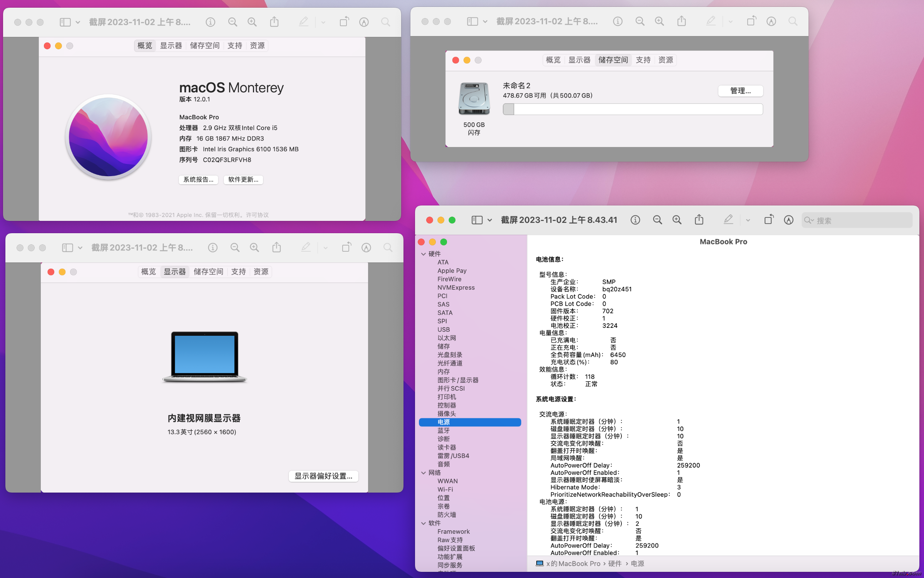This screenshot has width=924, height=578.
Task: Click share icon in 8.43.41 Preview window
Action: [x=699, y=219]
